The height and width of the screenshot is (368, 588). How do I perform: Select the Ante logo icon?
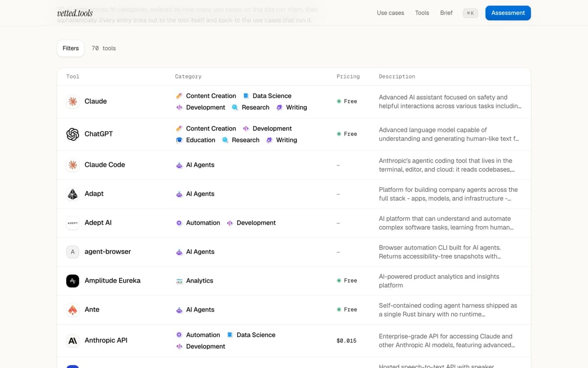pyautogui.click(x=73, y=310)
